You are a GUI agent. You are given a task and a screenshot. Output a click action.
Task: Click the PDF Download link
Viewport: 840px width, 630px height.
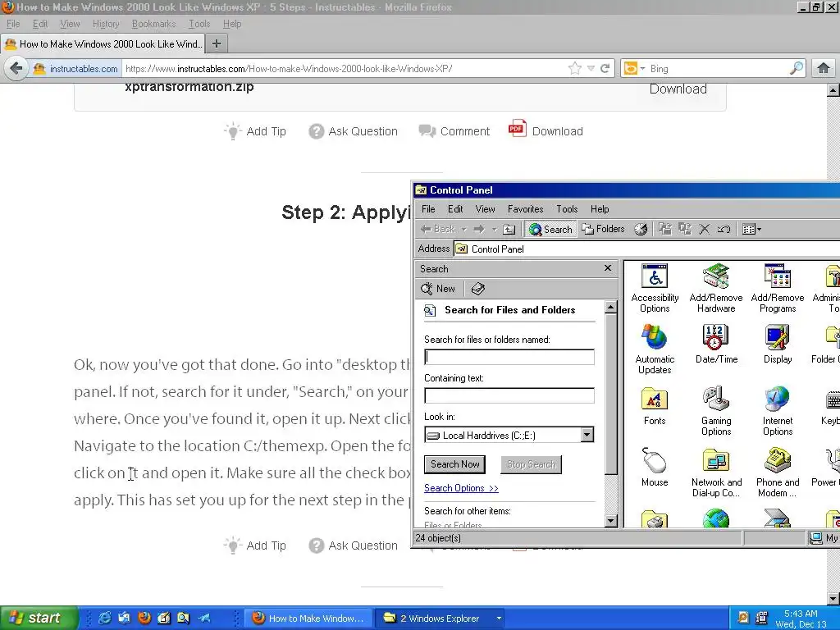pos(546,130)
